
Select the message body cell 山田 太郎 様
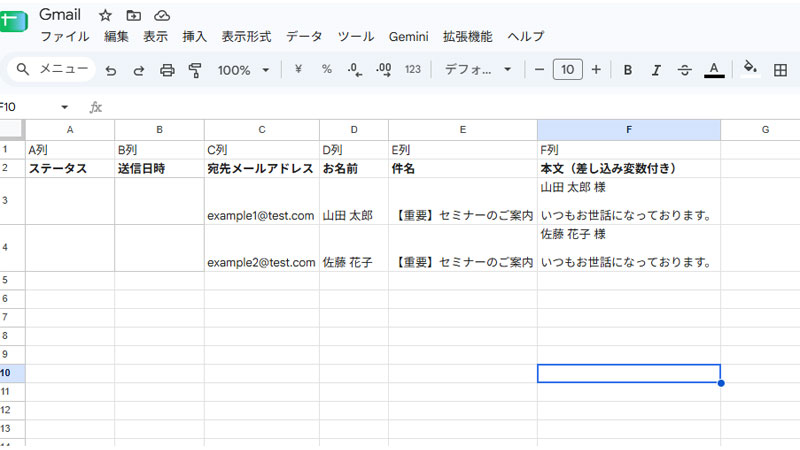tap(629, 201)
